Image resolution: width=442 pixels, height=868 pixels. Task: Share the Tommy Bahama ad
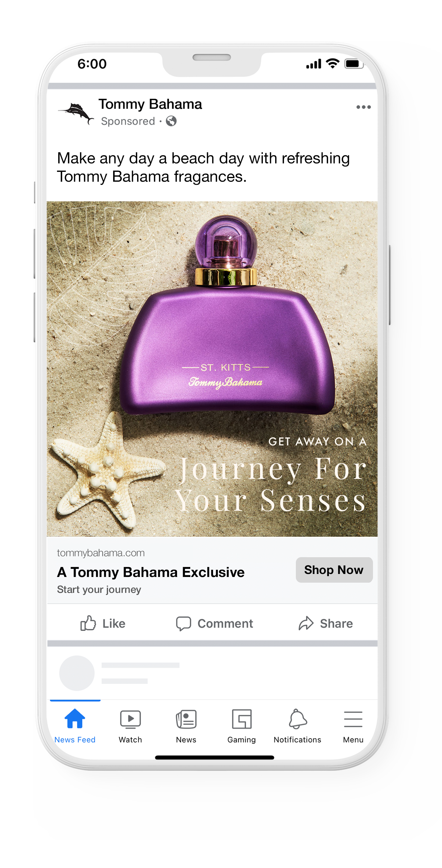point(326,624)
